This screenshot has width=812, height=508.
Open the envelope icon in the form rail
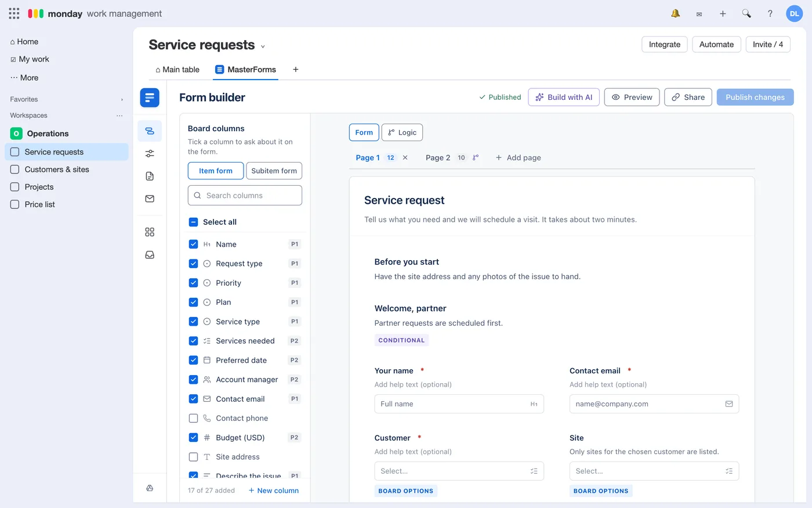150,199
